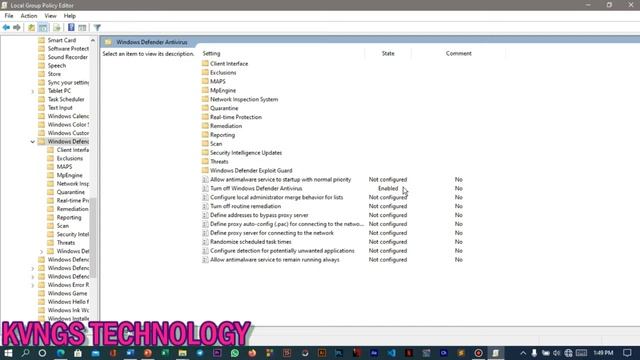Click the policy icon beside Randomize scheduled task times
This screenshot has height=360, width=640.
205,242
